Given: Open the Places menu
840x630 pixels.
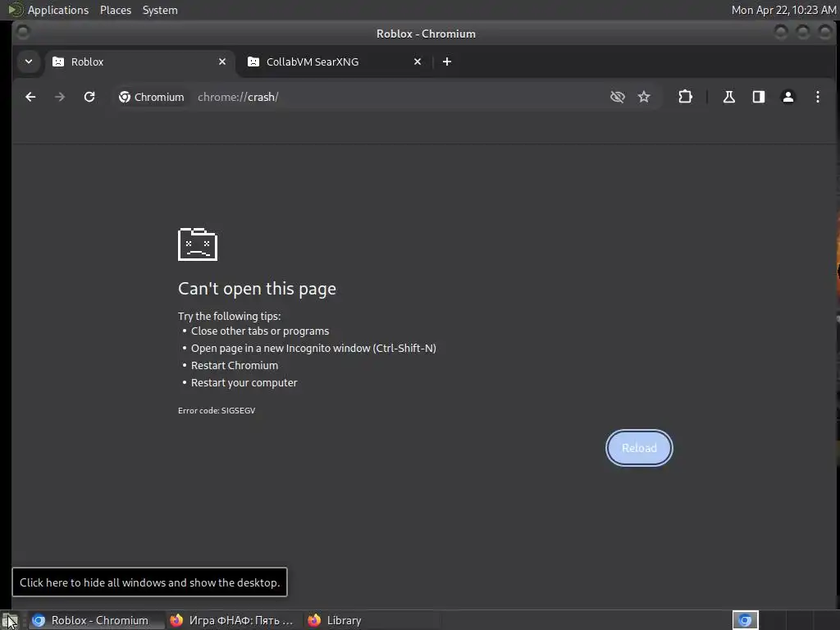Looking at the screenshot, I should pyautogui.click(x=116, y=10).
